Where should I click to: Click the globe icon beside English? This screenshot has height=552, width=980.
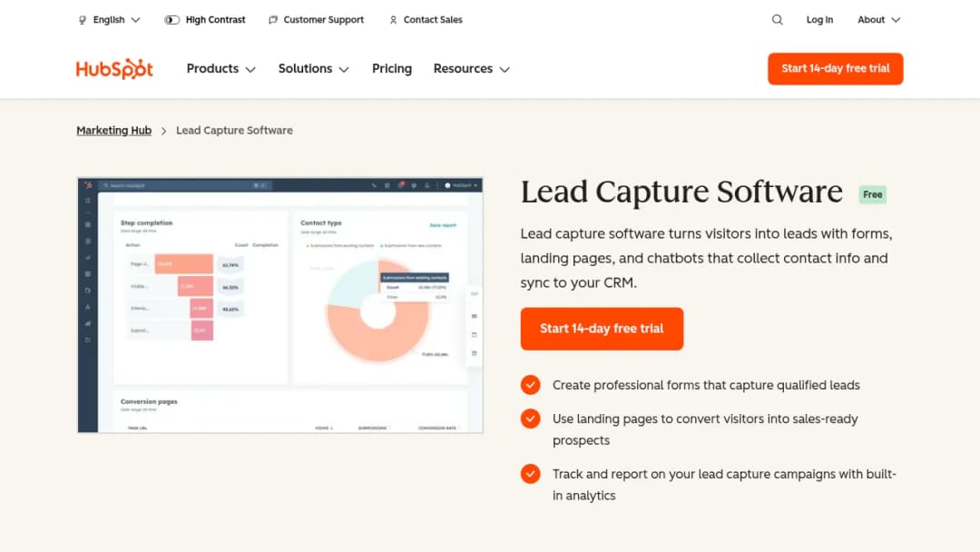pos(83,20)
